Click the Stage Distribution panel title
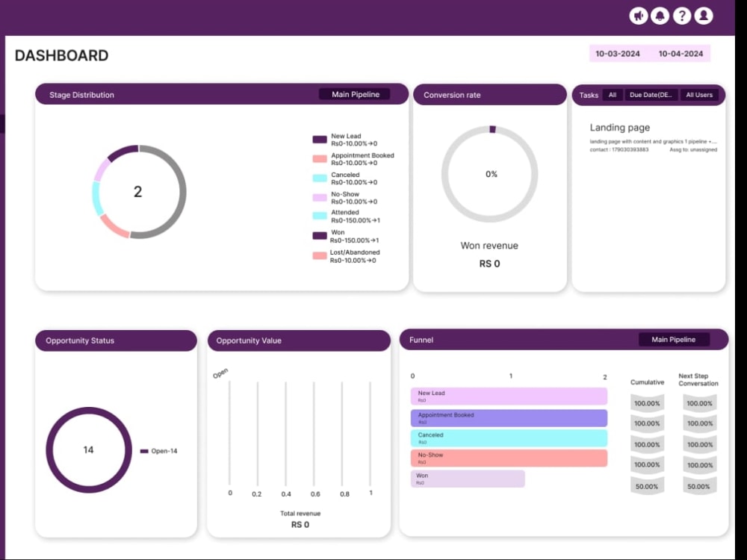The height and width of the screenshot is (560, 747). point(81,95)
